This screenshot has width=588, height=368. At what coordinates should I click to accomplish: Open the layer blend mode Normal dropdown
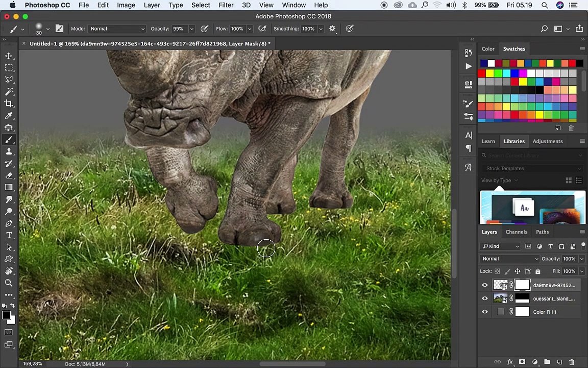(509, 259)
